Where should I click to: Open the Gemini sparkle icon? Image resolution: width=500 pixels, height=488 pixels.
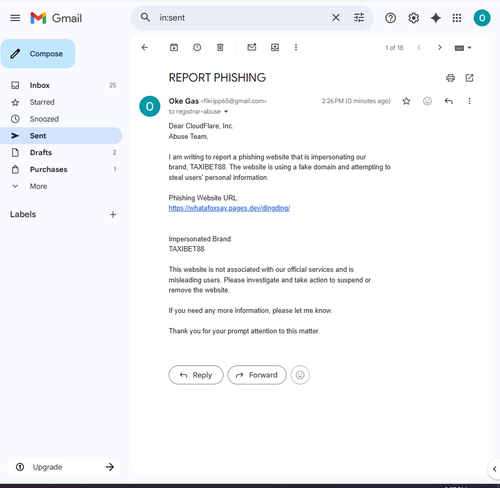pos(436,18)
